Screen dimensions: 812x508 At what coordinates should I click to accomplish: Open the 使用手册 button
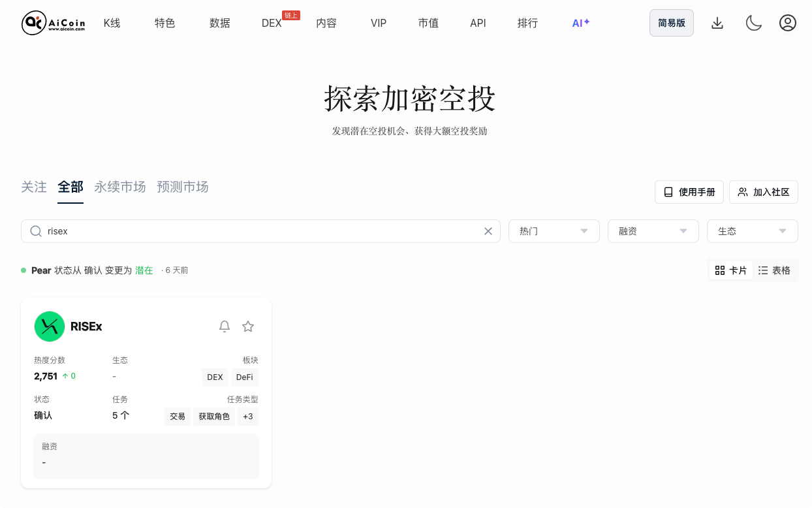click(689, 192)
